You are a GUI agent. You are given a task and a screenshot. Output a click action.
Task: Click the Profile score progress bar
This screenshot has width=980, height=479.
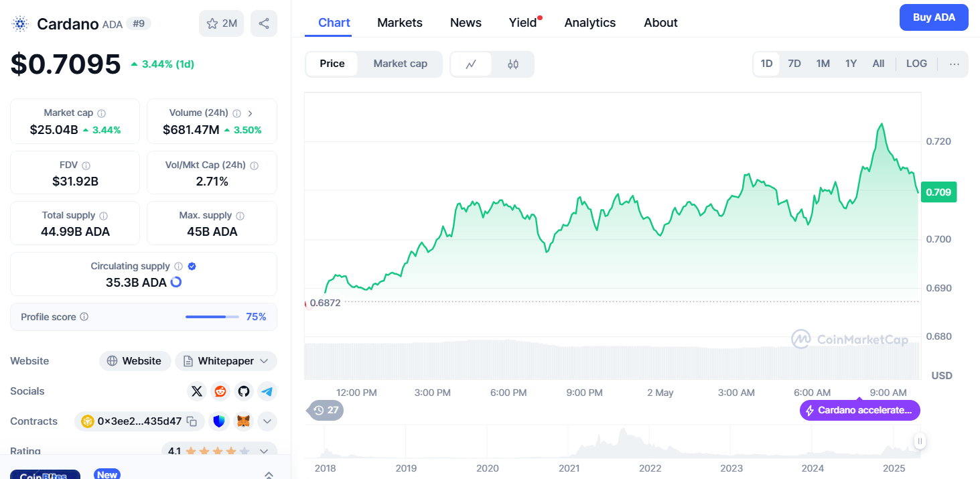click(x=212, y=317)
